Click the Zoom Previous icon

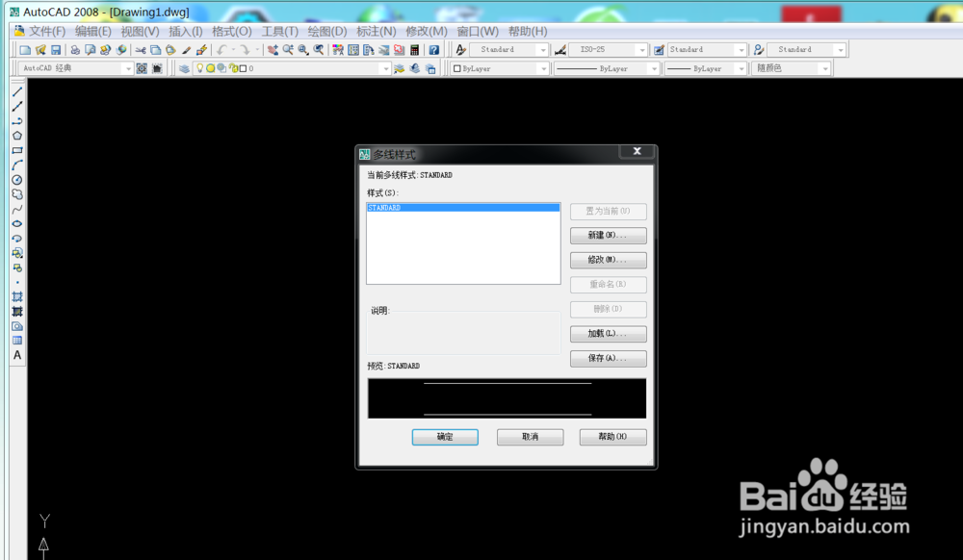pos(319,50)
